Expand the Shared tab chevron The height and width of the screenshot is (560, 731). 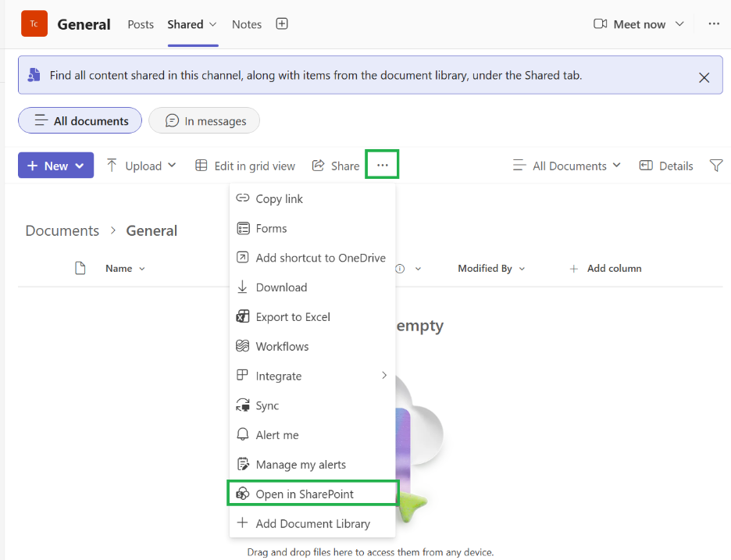213,24
